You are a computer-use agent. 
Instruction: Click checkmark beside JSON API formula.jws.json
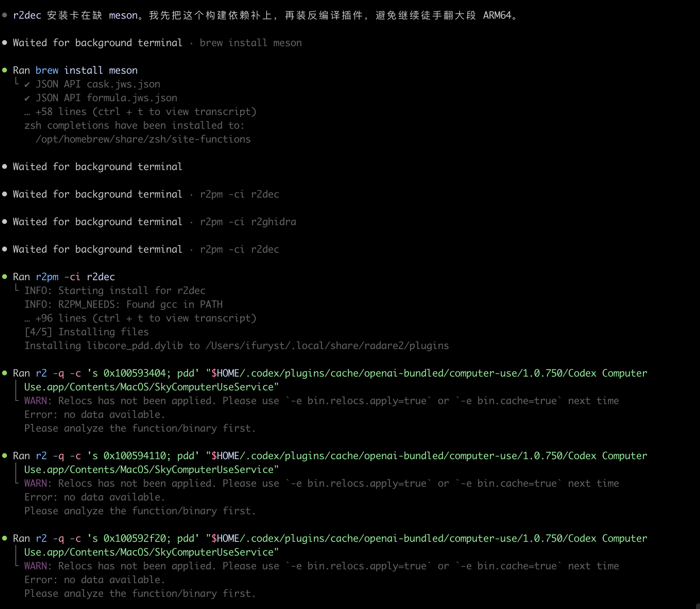pyautogui.click(x=27, y=98)
